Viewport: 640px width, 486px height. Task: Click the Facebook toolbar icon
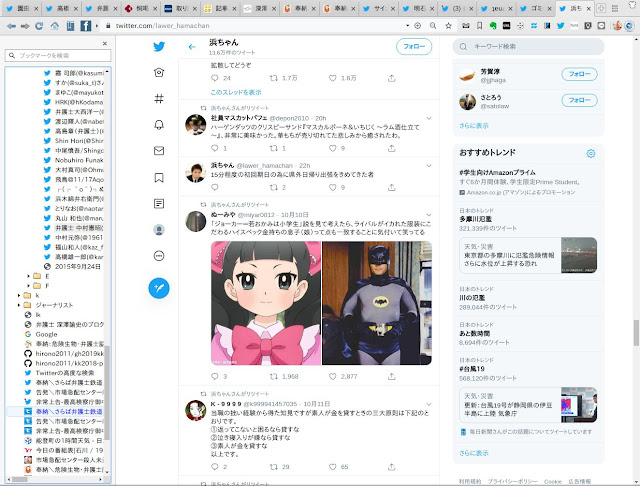[x=86, y=26]
